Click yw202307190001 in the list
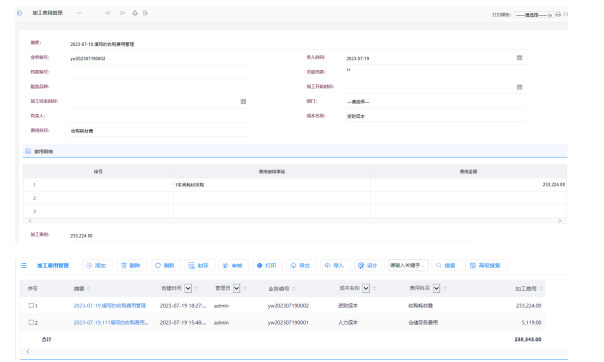 point(288,323)
